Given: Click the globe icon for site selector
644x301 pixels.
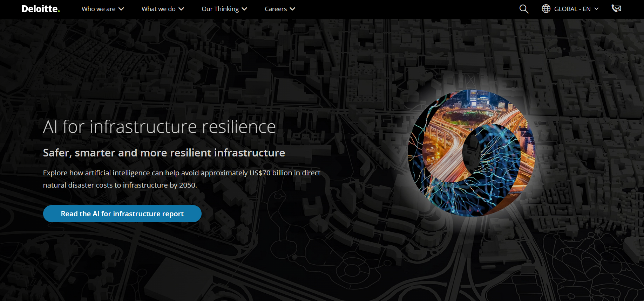Looking at the screenshot, I should point(546,9).
